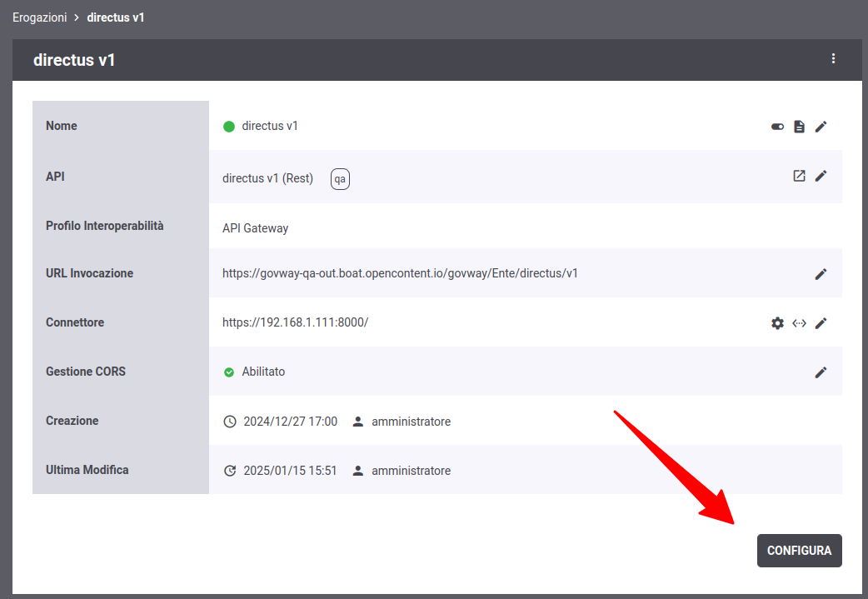Edit the Nome field with pencil icon
Screen dimensions: 868x599
pos(821,127)
